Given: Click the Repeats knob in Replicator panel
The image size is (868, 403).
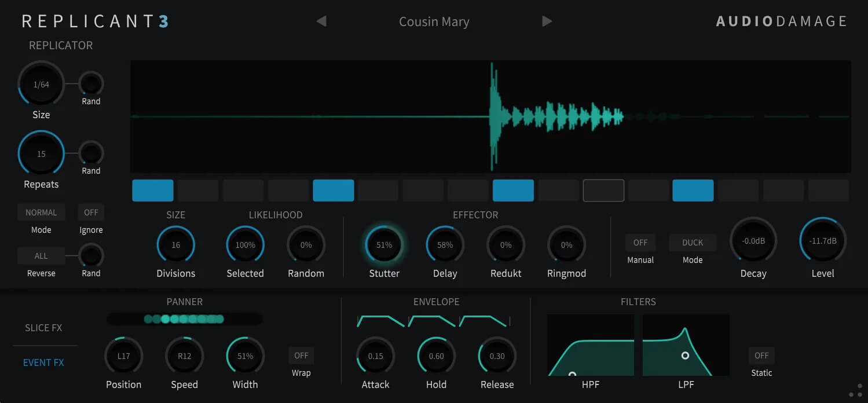Looking at the screenshot, I should [41, 153].
